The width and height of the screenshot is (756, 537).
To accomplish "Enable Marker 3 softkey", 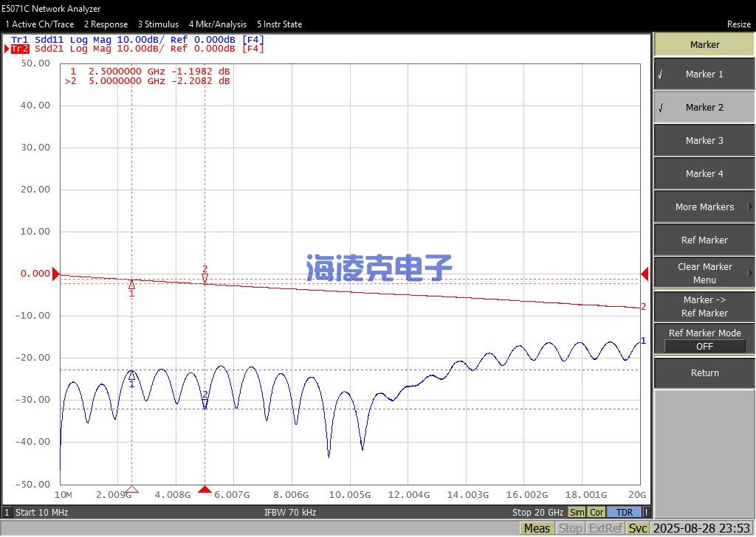I will tap(704, 141).
